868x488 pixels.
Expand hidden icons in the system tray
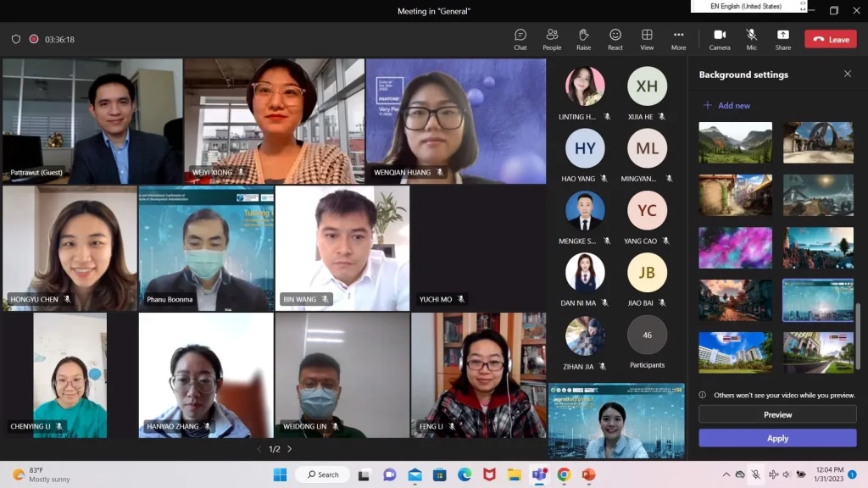pos(726,474)
